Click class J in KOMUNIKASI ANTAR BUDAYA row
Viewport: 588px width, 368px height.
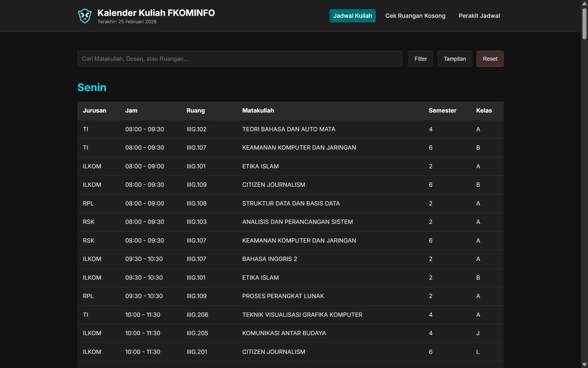[x=478, y=333]
